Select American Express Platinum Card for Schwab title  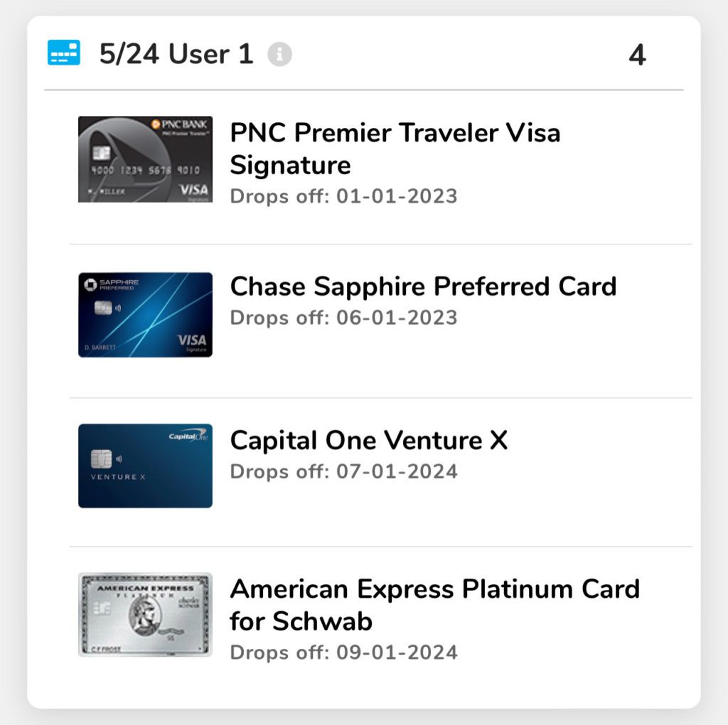[435, 605]
